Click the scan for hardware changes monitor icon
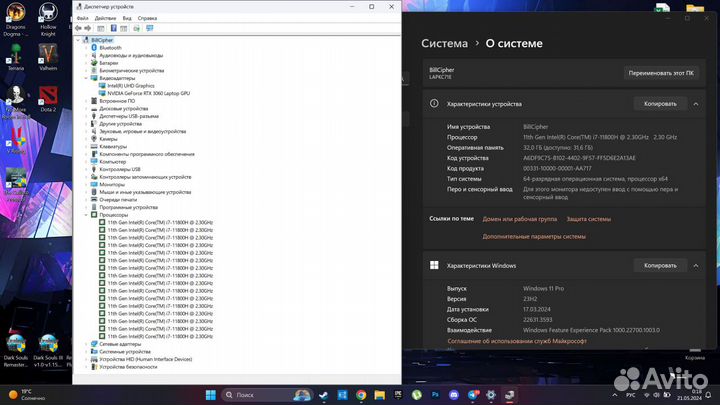Screen dimensions: 720x405 149,28
